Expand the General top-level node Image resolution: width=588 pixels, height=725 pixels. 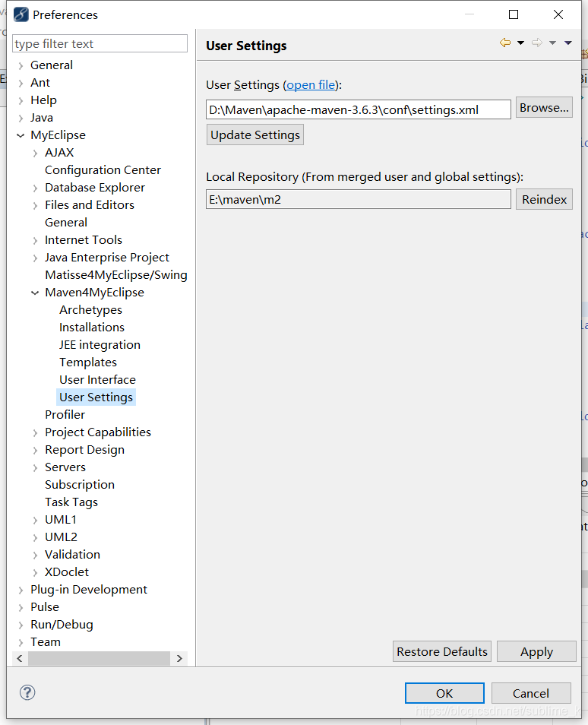pos(21,65)
